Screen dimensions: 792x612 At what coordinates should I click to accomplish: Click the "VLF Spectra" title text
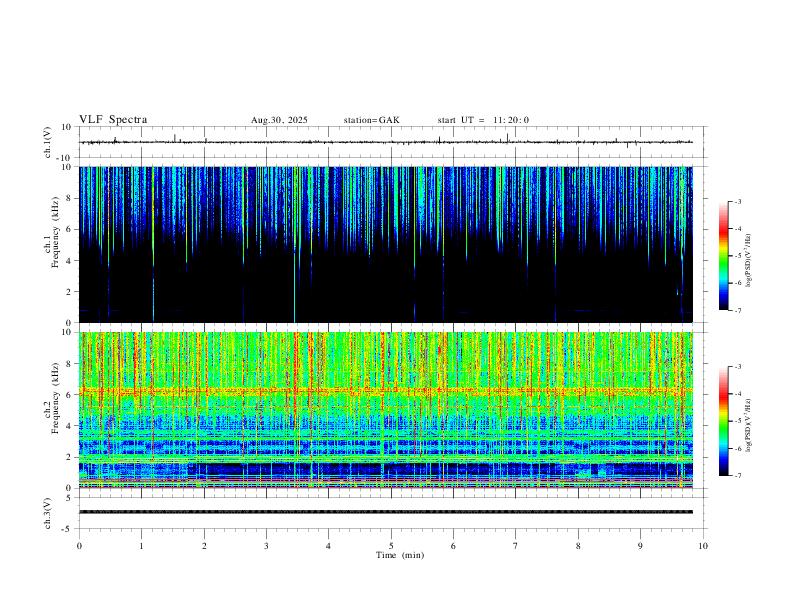[113, 120]
